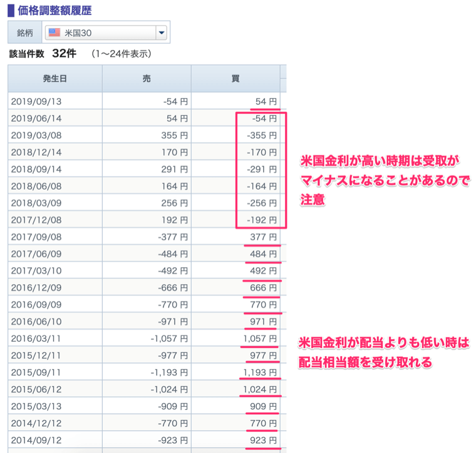This screenshot has width=476, height=453.
Task: Click the 価格調整額履歴 heading
Action: click(54, 11)
